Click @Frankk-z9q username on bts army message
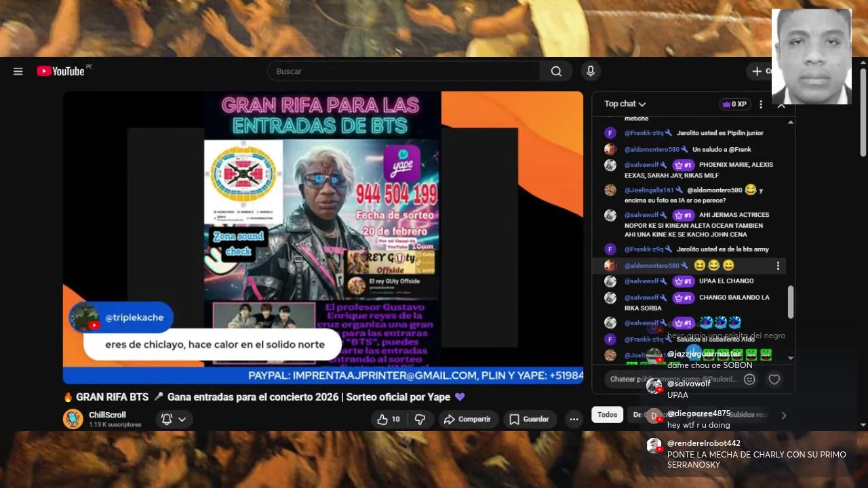This screenshot has width=868, height=488. [644, 249]
